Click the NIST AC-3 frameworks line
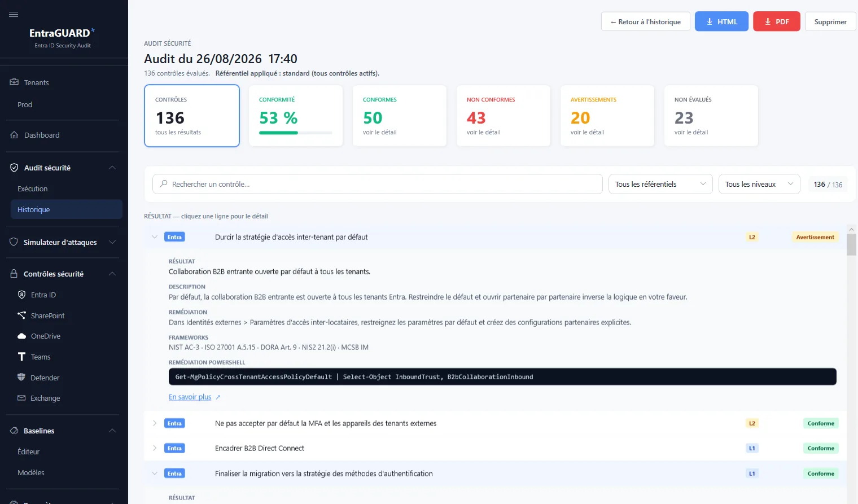 [x=269, y=347]
